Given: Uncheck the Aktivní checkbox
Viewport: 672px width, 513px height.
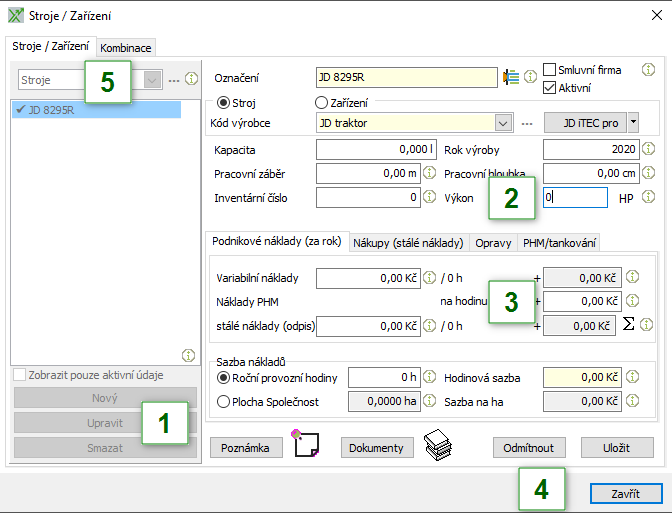Looking at the screenshot, I should point(549,88).
